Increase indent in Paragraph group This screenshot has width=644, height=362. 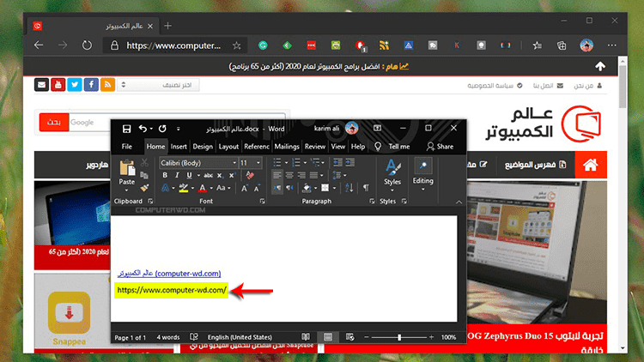(x=350, y=163)
